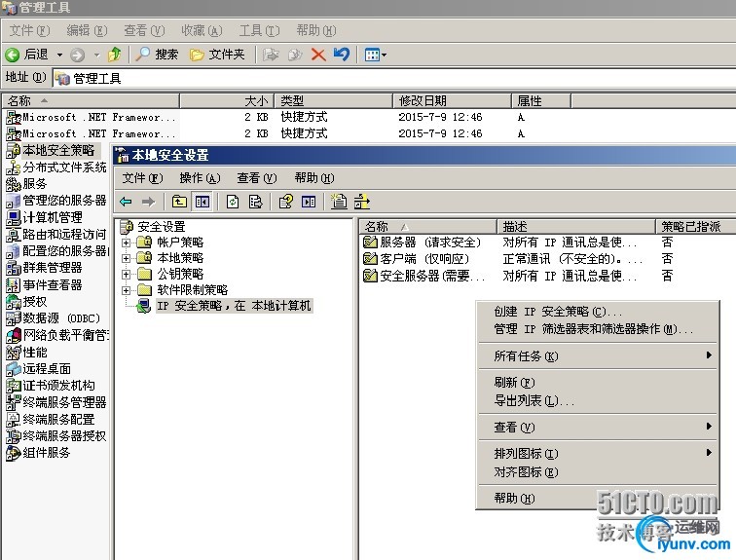Image resolution: width=736 pixels, height=560 pixels.
Task: Choose 导出列表(L)... in context menu
Action: click(x=598, y=400)
